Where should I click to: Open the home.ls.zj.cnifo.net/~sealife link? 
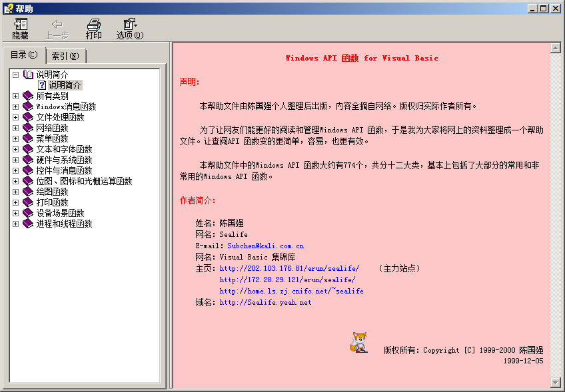292,292
